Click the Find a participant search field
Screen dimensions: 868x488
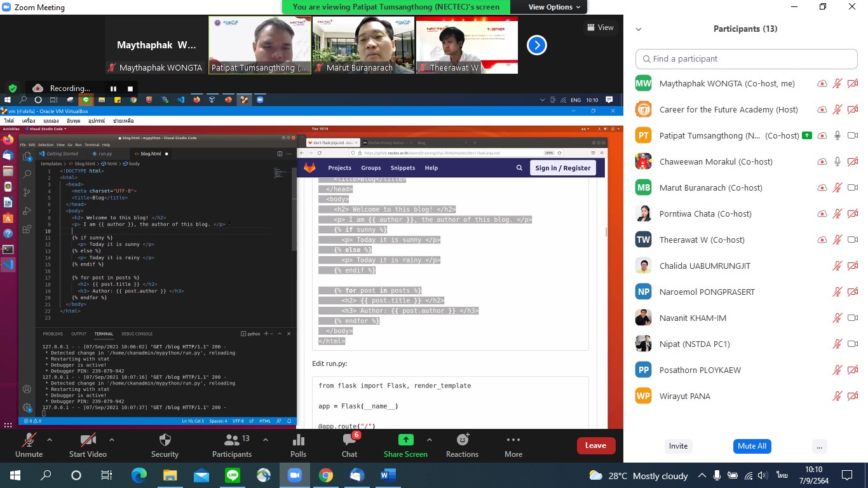click(746, 58)
